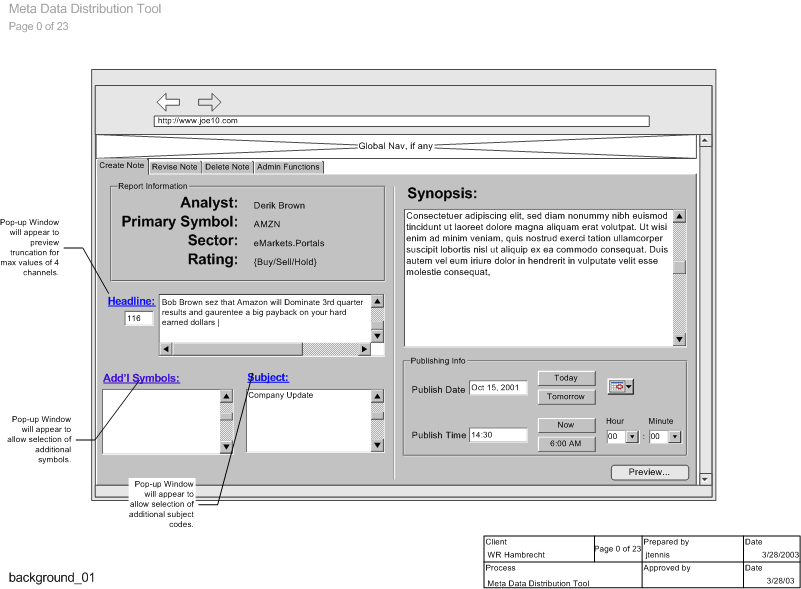This screenshot has height=589, width=801.
Task: Click the browser back arrow icon
Action: (168, 102)
